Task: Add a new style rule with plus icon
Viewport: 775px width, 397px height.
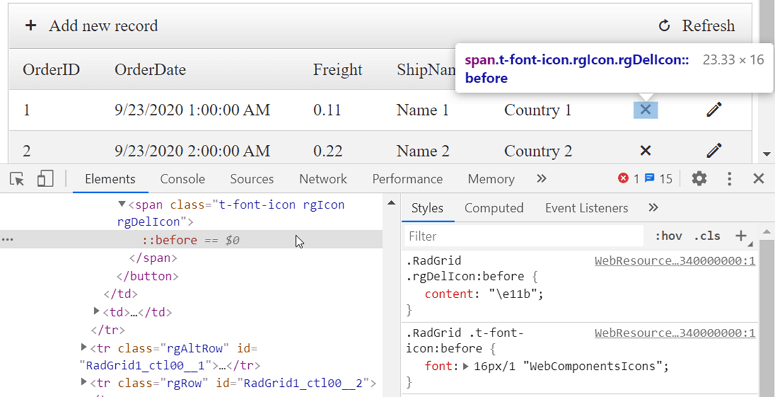Action: 740,236
